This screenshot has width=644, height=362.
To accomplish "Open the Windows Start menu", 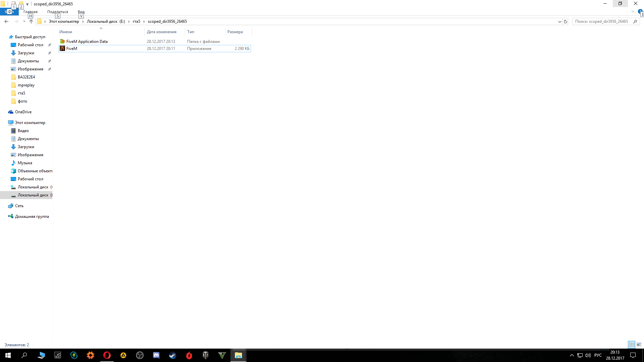I will [8, 355].
